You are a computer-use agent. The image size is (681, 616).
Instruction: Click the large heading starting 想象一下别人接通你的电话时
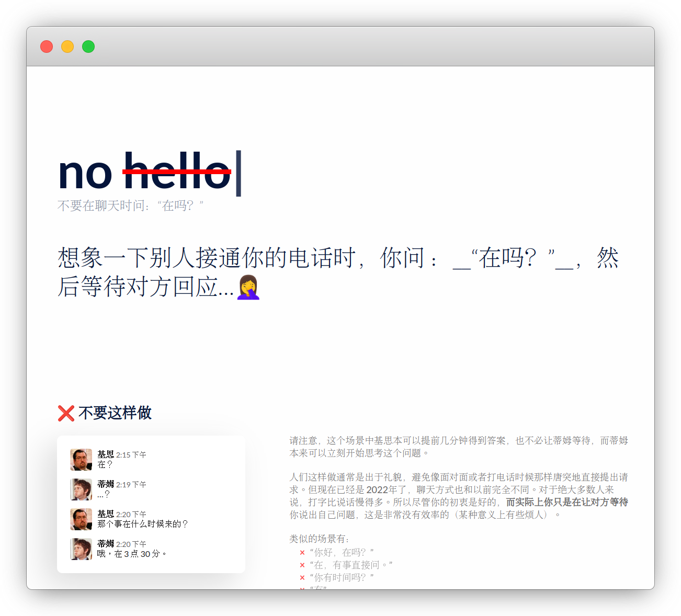338,272
